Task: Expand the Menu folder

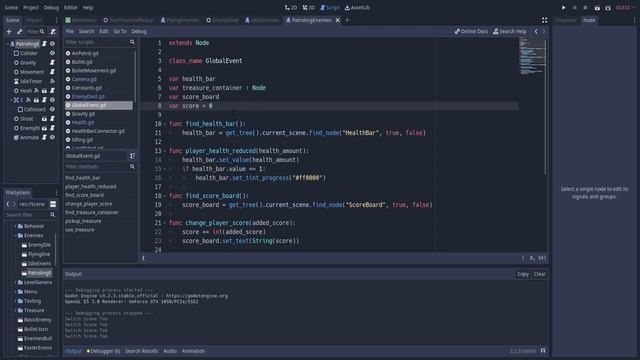Action: [16, 292]
